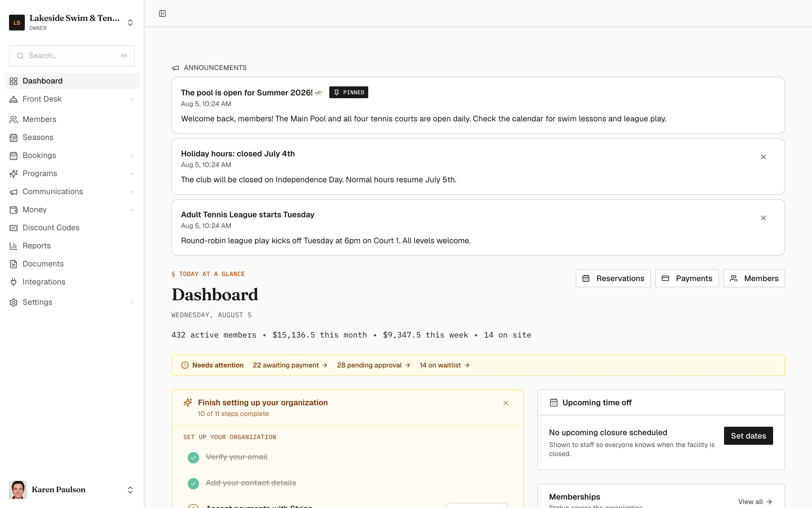
Task: Collapse the sidebar with the panel toggle icon
Action: (x=162, y=14)
